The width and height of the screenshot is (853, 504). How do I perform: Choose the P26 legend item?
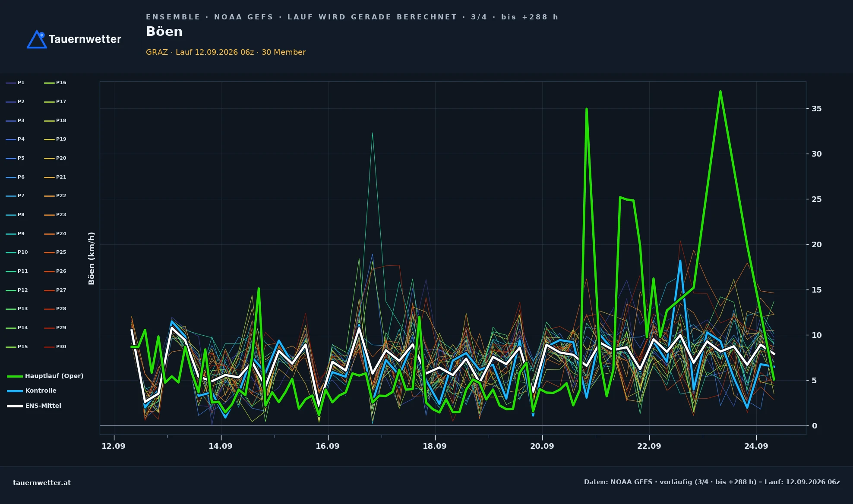(55, 271)
